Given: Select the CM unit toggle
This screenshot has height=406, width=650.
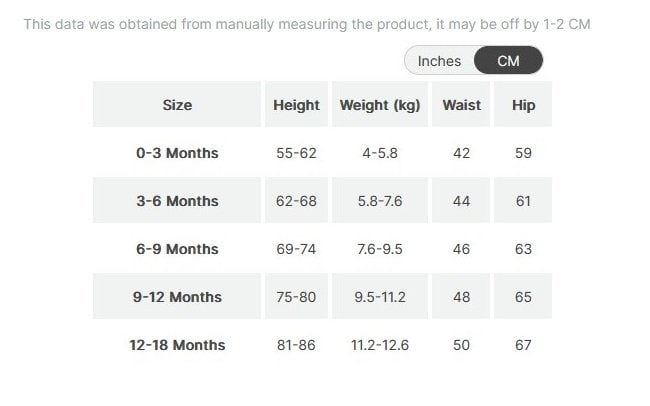Looking at the screenshot, I should coord(508,61).
